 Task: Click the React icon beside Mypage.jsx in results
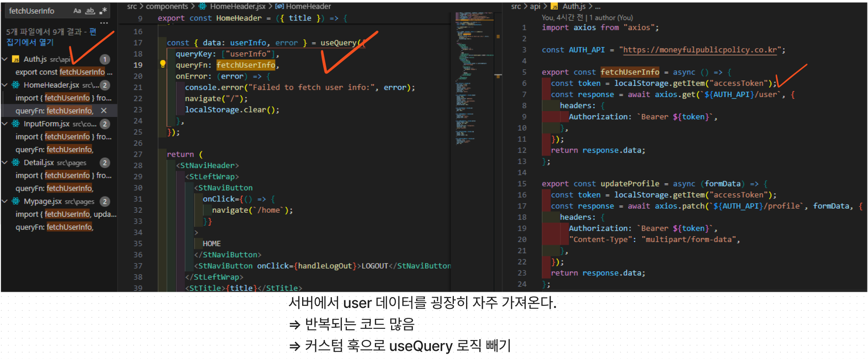[x=15, y=201]
